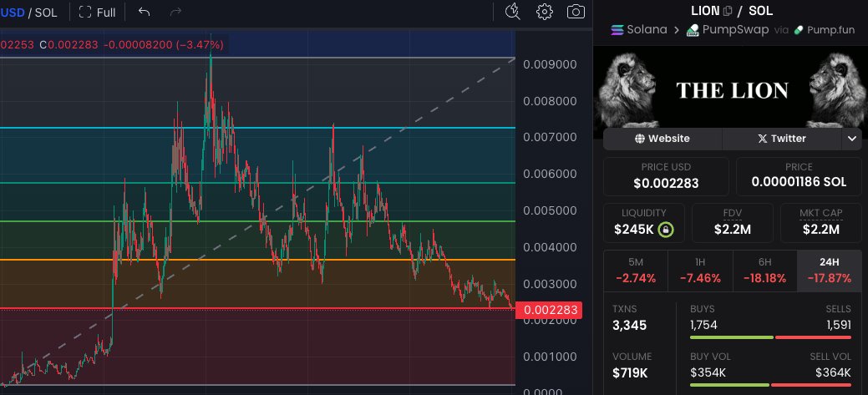868x395 pixels.
Task: Undo the last chart action
Action: pos(144,12)
